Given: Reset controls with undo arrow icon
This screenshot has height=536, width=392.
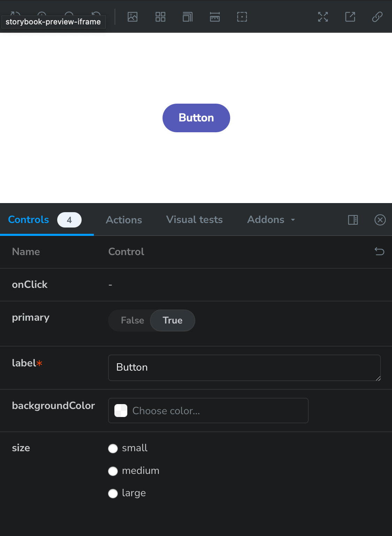Looking at the screenshot, I should [x=379, y=251].
